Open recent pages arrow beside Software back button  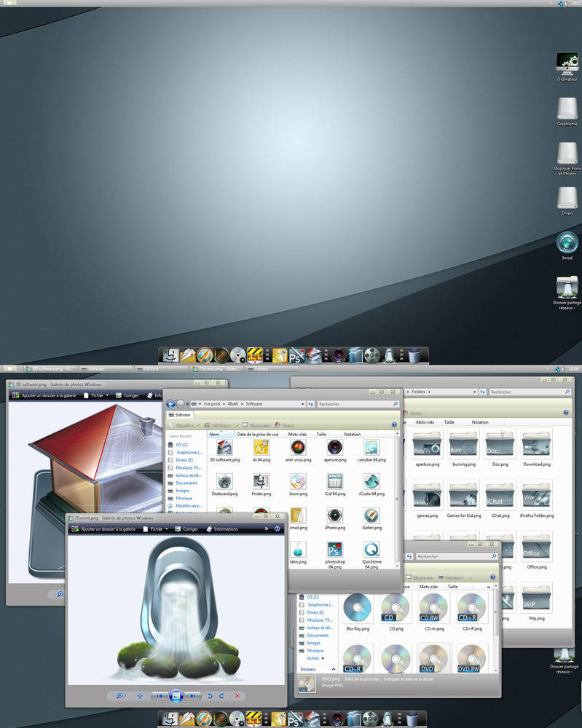[x=186, y=404]
